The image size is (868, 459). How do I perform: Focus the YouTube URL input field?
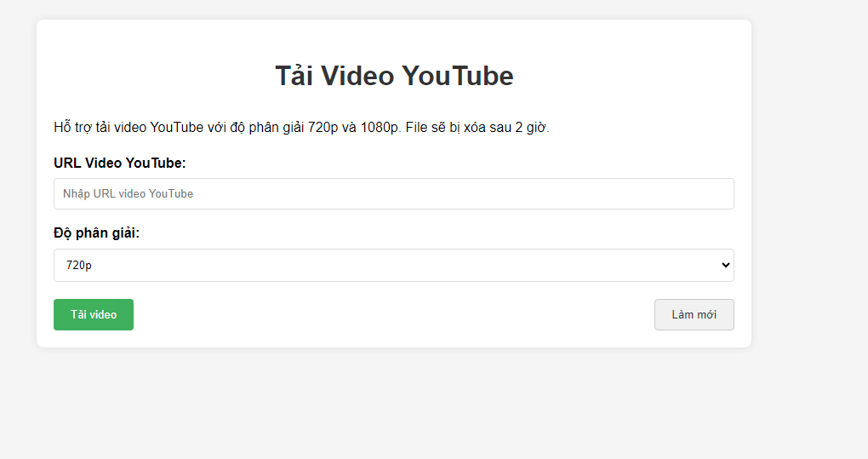click(x=393, y=193)
